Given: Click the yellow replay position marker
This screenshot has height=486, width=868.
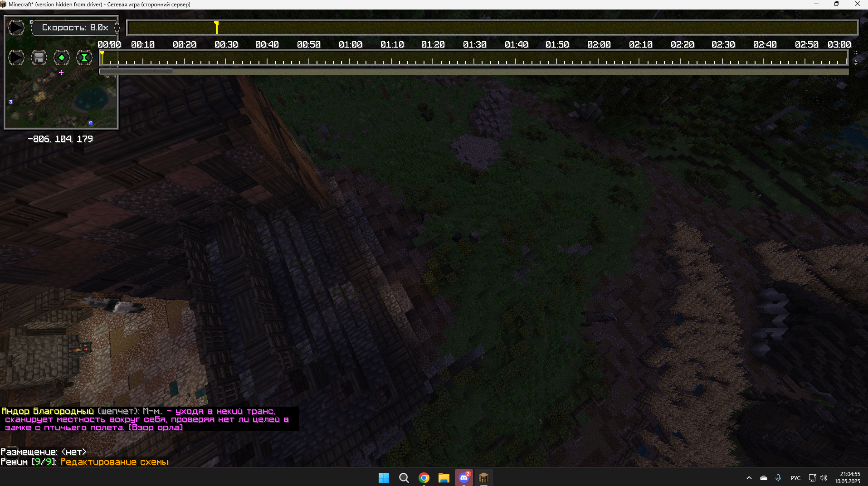Looking at the screenshot, I should (217, 28).
